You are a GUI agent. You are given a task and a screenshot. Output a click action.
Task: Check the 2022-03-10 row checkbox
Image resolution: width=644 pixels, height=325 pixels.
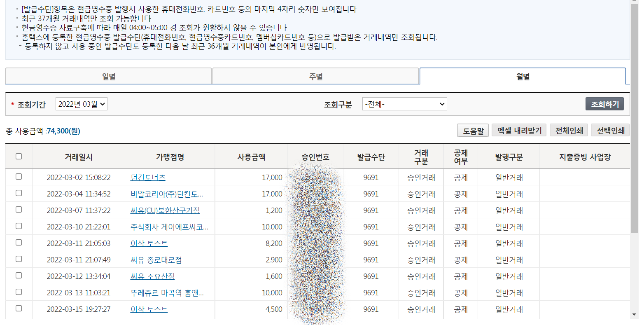[19, 226]
